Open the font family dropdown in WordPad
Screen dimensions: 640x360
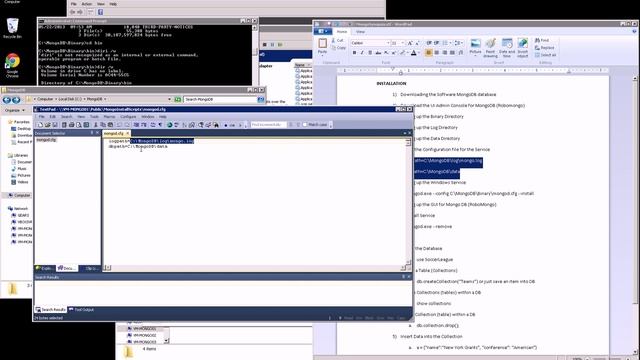(x=388, y=43)
